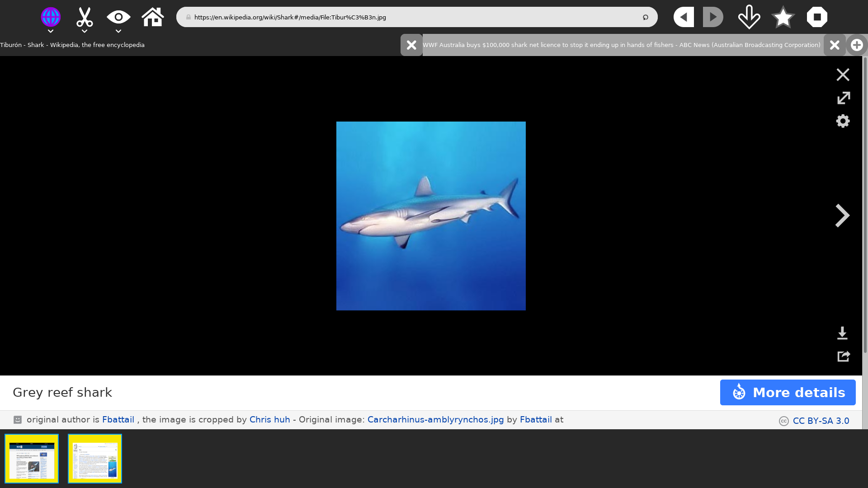868x488 pixels.
Task: Click the More details button
Action: 788,393
